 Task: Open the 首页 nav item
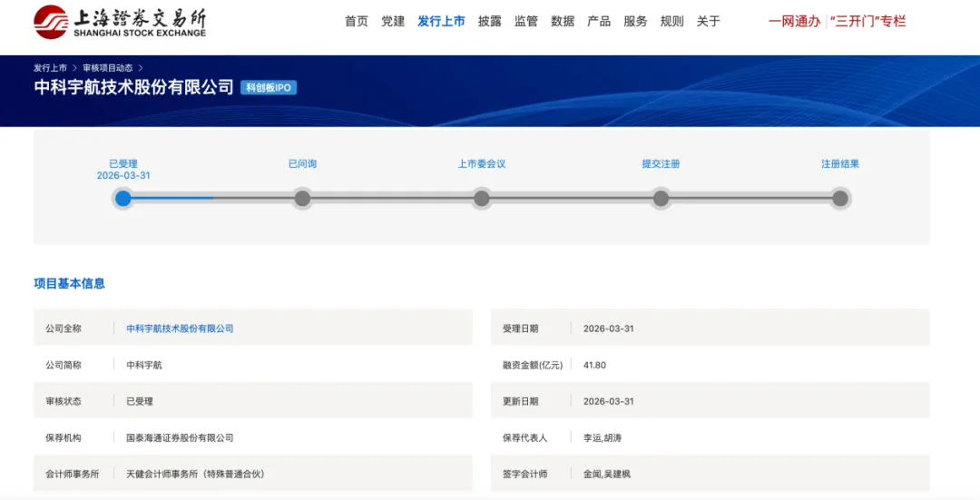coord(357,21)
